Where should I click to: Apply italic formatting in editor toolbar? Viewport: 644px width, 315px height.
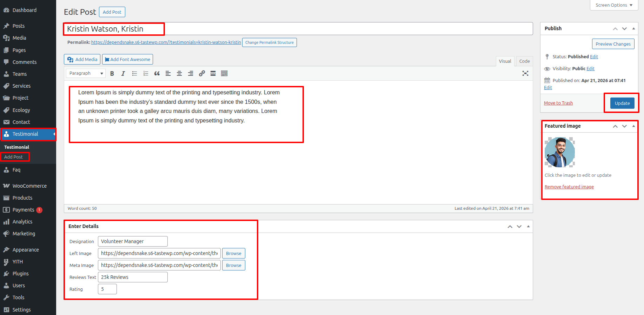click(123, 73)
